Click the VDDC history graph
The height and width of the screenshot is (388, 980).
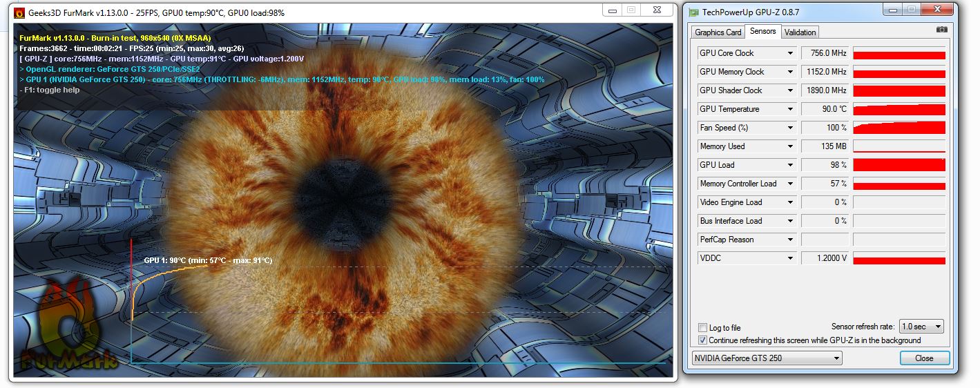899,258
